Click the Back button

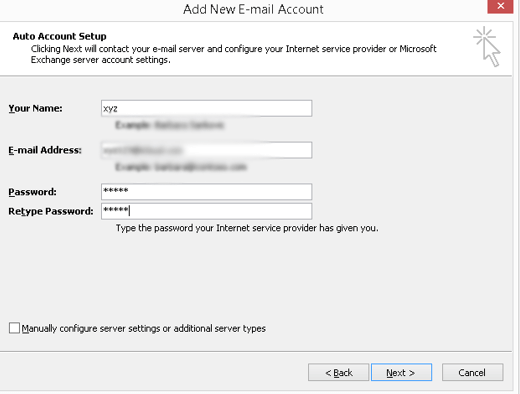tap(338, 372)
